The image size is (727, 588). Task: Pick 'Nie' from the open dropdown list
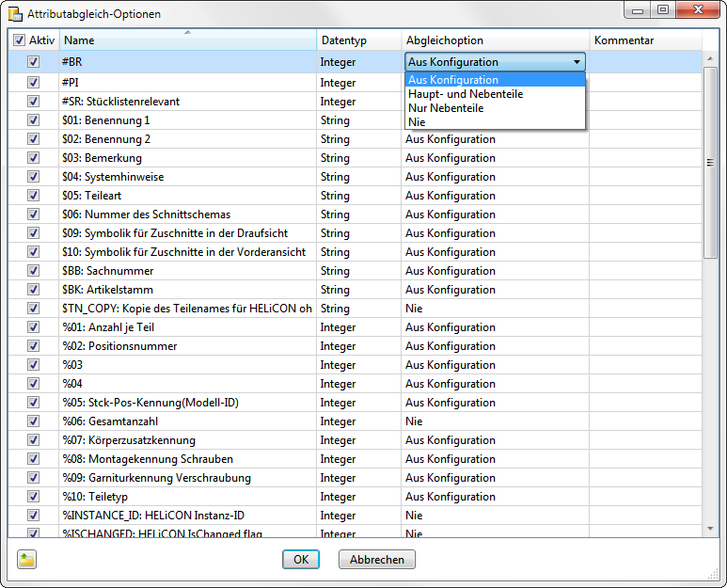(x=417, y=122)
